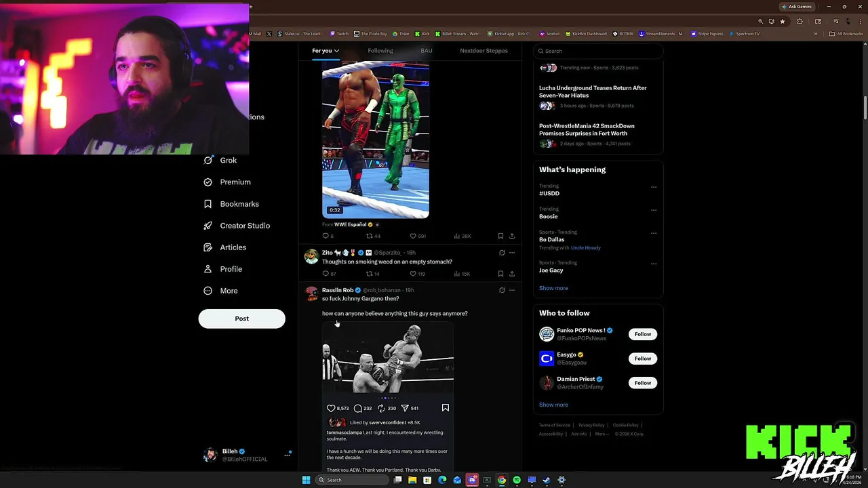Viewport: 868px width, 488px height.
Task: Open the Profile page
Action: (x=223, y=269)
